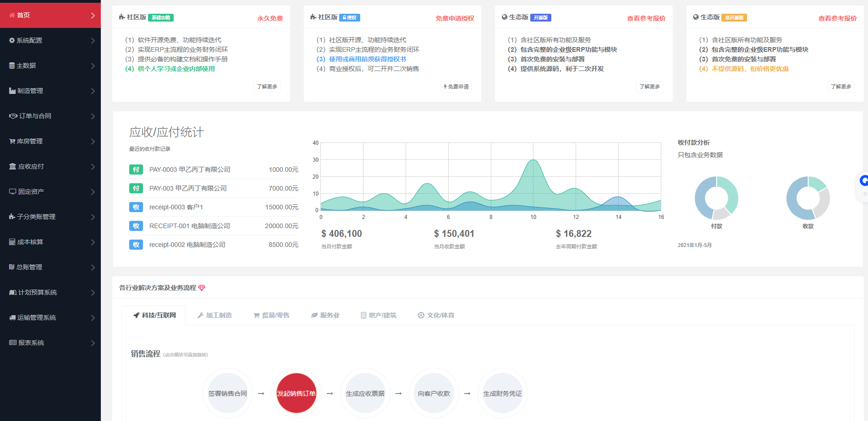Image resolution: width=868 pixels, height=421 pixels.
Task: Click the factory icon beside 制造管理
Action: [x=12, y=91]
